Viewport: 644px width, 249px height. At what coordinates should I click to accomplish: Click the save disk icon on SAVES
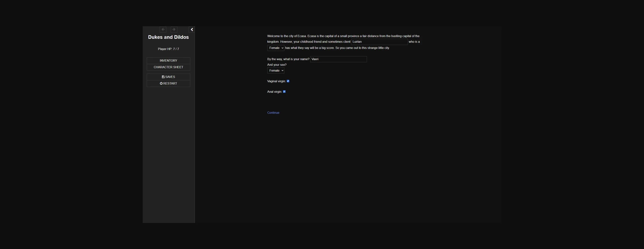click(x=163, y=77)
